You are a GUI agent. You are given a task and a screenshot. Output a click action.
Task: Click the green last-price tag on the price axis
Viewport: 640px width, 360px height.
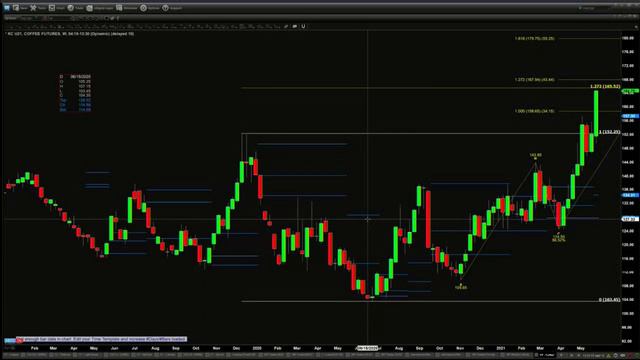click(x=630, y=91)
